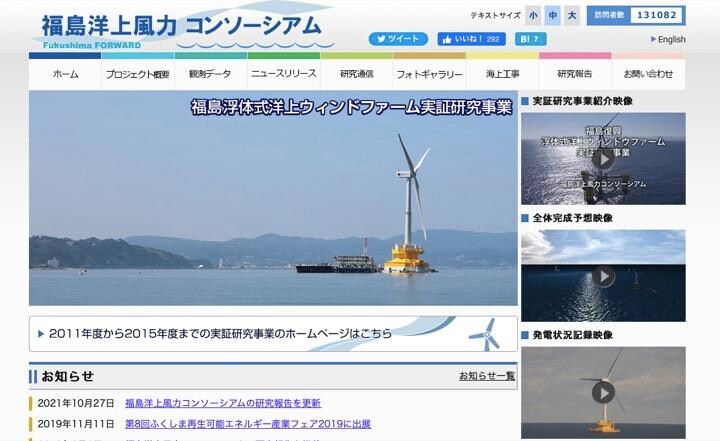Open the 研究報告 menu item
This screenshot has width=720, height=441.
click(575, 74)
